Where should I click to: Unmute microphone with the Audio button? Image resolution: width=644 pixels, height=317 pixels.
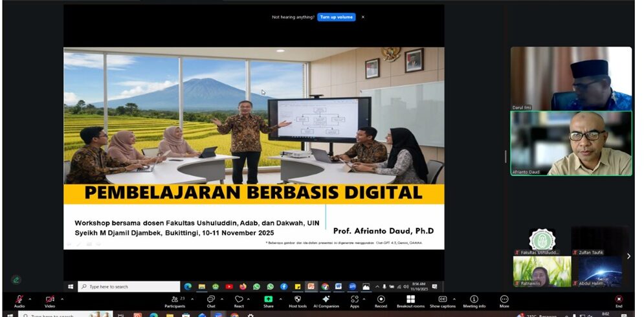tap(19, 300)
